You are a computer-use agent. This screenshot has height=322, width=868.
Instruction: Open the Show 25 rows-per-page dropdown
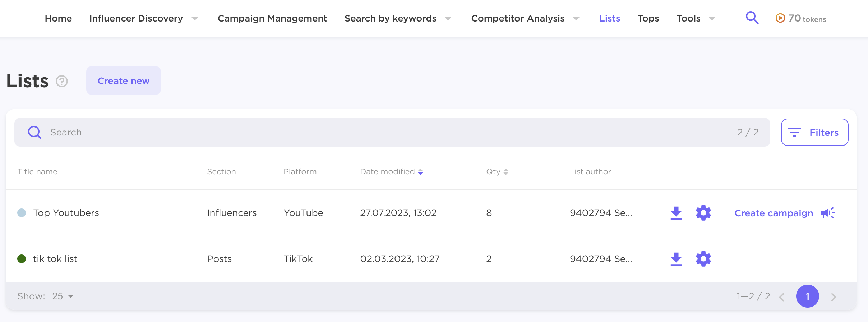coord(63,296)
